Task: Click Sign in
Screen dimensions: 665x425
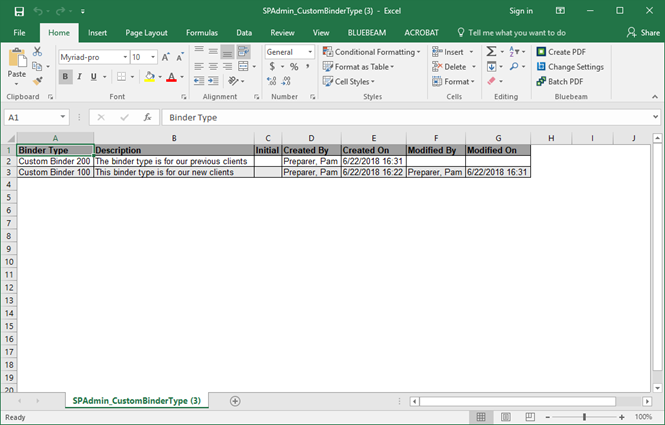Action: [x=521, y=11]
